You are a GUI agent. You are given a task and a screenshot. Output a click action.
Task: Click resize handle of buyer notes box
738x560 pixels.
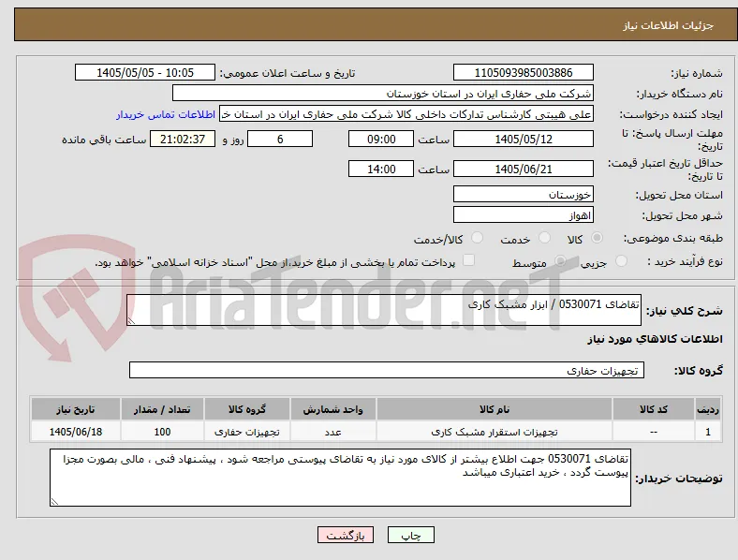click(54, 502)
